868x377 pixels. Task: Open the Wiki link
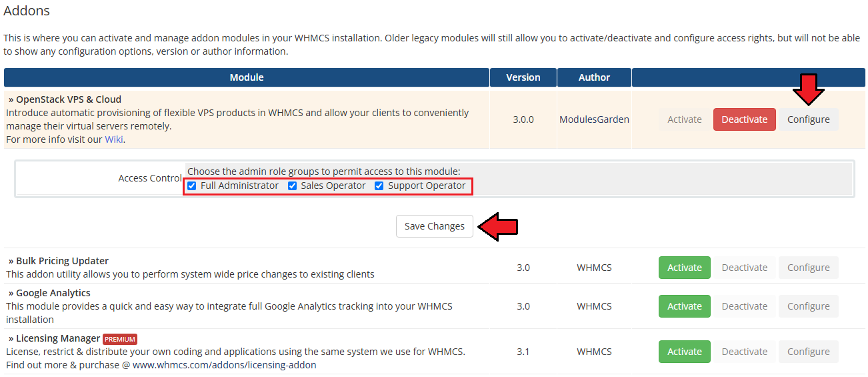[x=115, y=139]
